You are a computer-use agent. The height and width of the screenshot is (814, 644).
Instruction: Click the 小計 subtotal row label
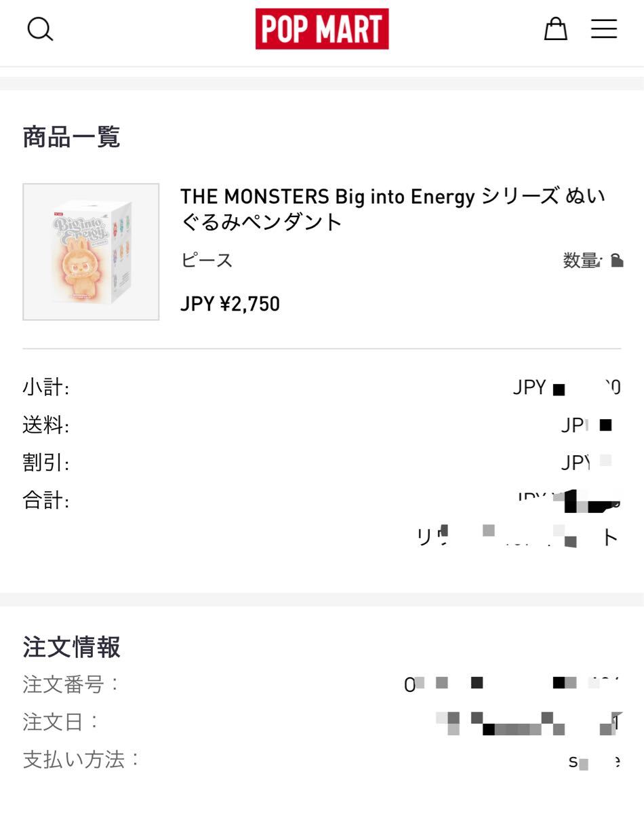[45, 388]
